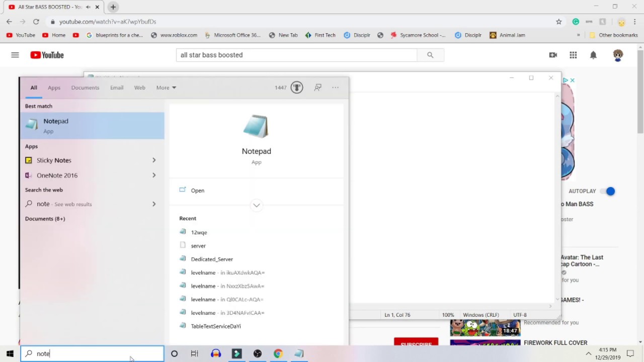
Task: Open a new Chrome tab
Action: pyautogui.click(x=113, y=7)
